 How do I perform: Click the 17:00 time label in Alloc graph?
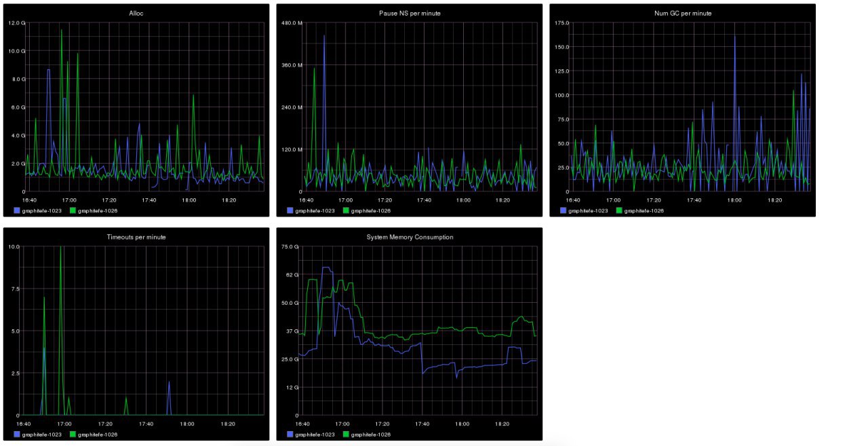[69, 200]
